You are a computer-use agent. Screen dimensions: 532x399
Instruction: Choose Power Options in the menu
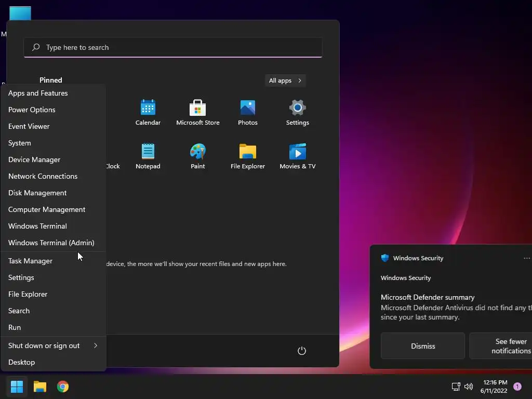pyautogui.click(x=54, y=110)
